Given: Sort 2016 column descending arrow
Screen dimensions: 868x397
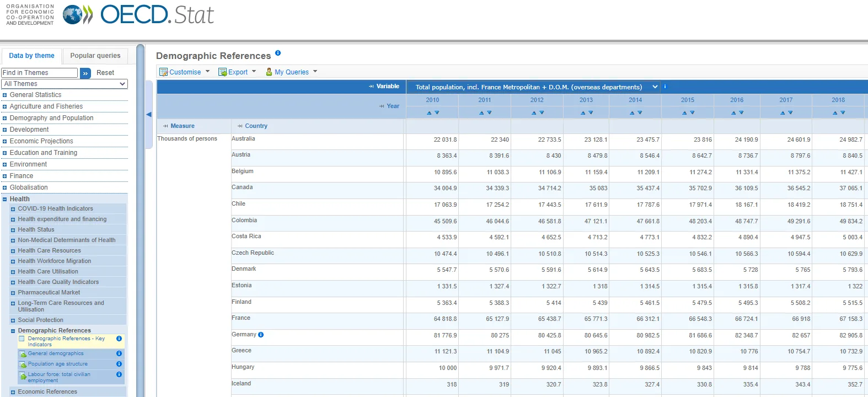Looking at the screenshot, I should pos(741,113).
